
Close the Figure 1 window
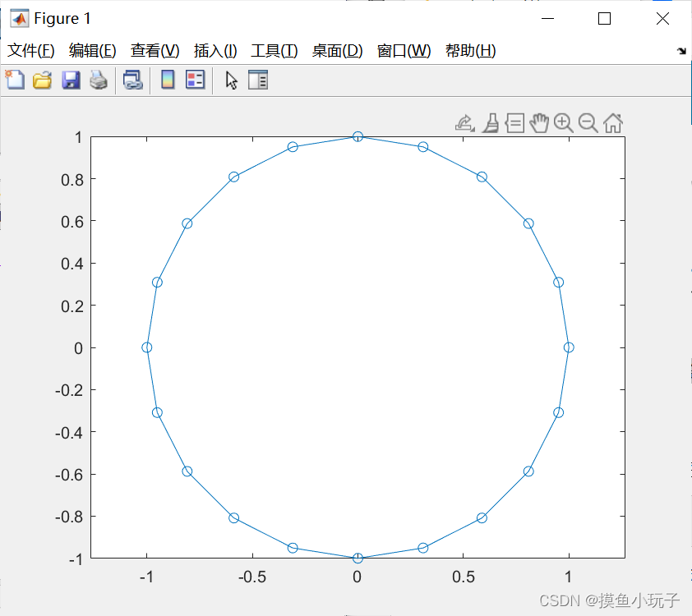tap(662, 19)
